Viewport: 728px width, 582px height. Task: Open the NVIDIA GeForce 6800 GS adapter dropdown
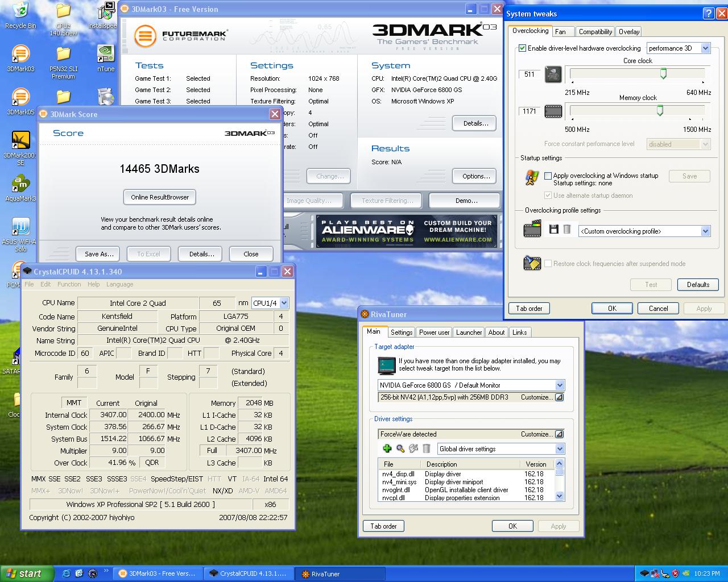(x=560, y=385)
